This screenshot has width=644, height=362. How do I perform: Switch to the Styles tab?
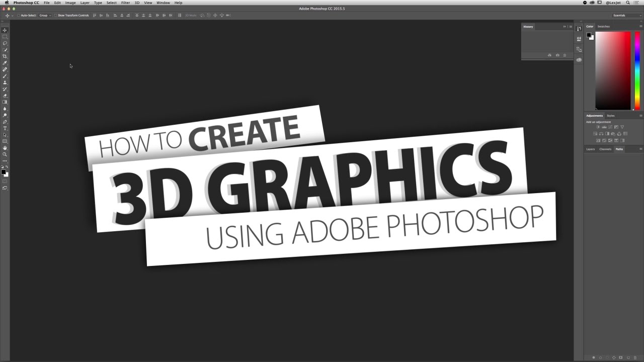point(610,116)
